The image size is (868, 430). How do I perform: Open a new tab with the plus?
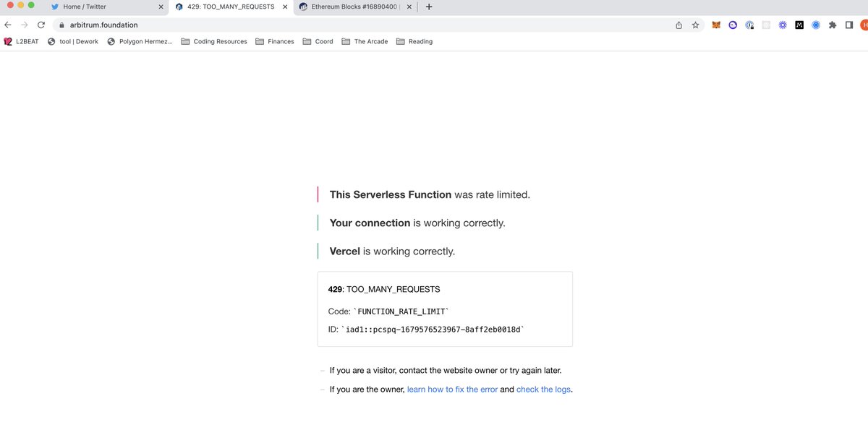click(x=429, y=7)
